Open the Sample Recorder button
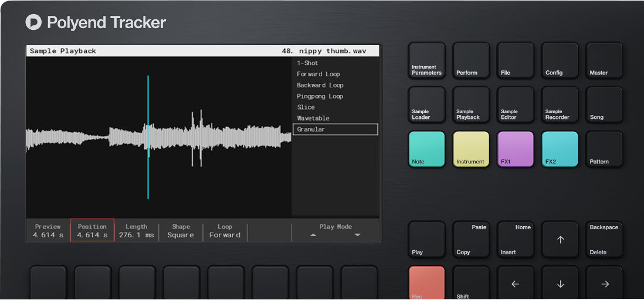 pyautogui.click(x=560, y=105)
